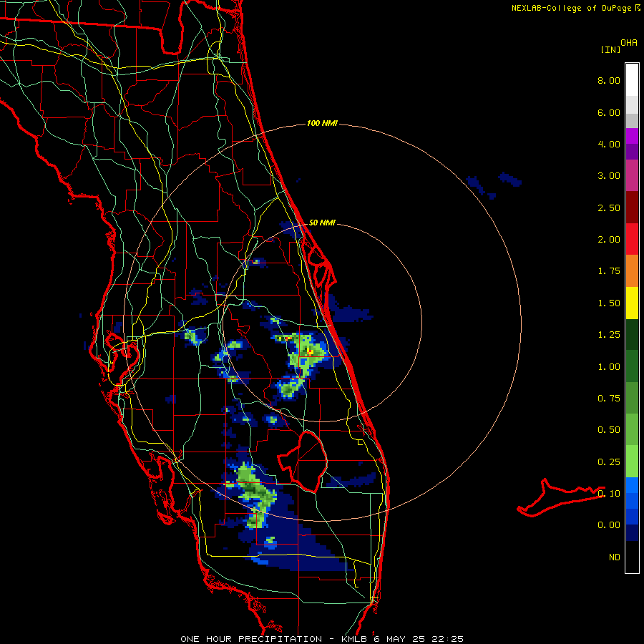
Task: Select the light blue legend swatch
Action: [632, 485]
